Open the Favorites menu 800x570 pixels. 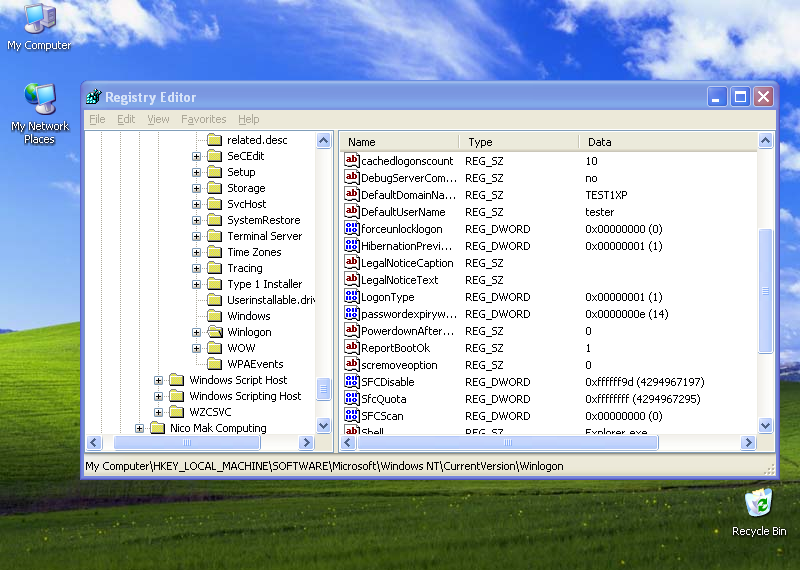(204, 119)
